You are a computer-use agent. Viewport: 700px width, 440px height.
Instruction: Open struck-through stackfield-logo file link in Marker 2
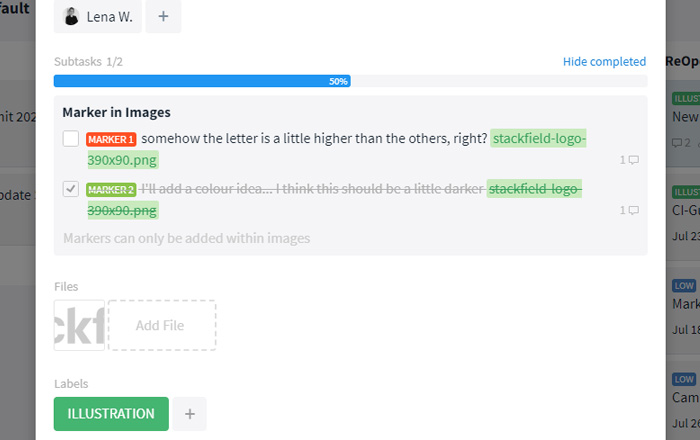pyautogui.click(x=534, y=189)
